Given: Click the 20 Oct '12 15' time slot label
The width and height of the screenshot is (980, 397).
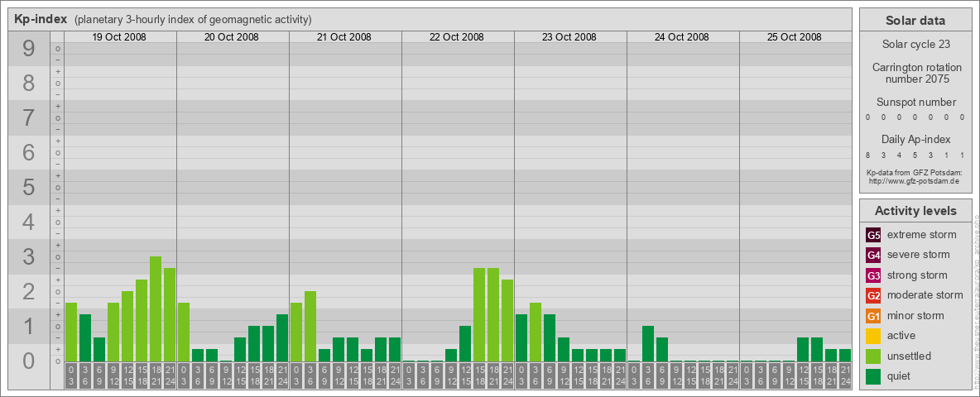Looking at the screenshot, I should point(240,375).
